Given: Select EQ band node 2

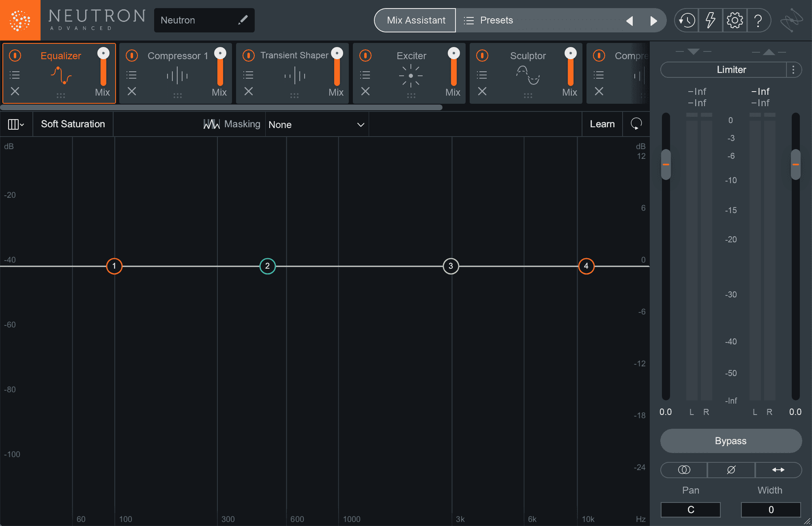Looking at the screenshot, I should 267,266.
